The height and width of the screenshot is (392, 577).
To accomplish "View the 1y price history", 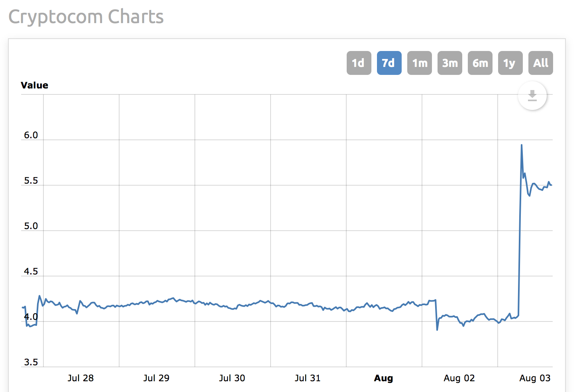I will coord(510,63).
